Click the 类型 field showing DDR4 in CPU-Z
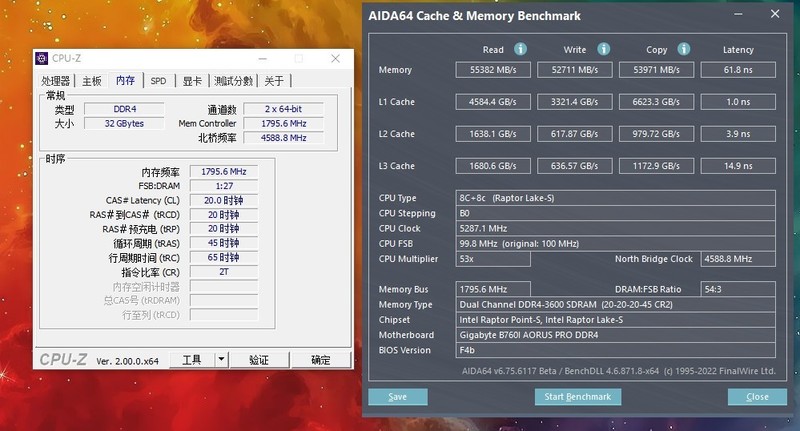The width and height of the screenshot is (800, 431). coord(124,109)
